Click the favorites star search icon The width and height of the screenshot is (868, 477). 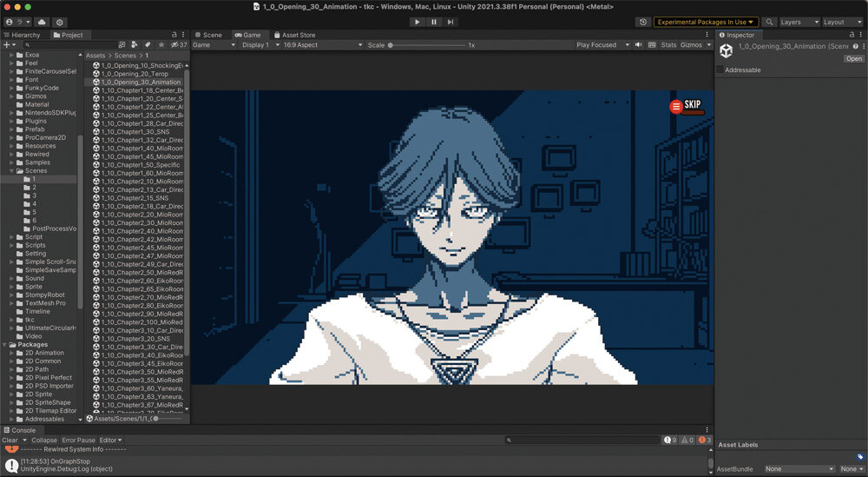click(x=161, y=45)
